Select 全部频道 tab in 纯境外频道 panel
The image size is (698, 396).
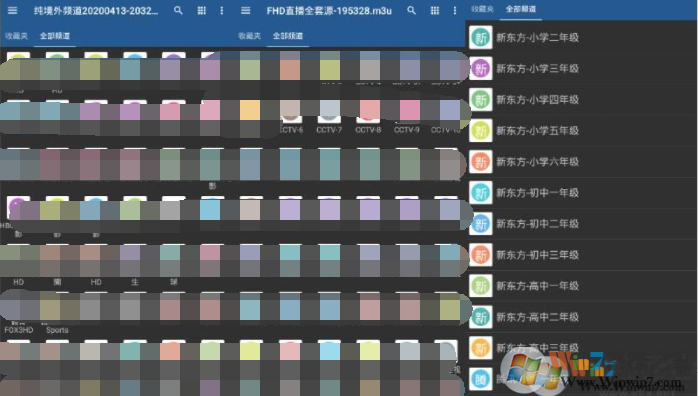point(55,36)
